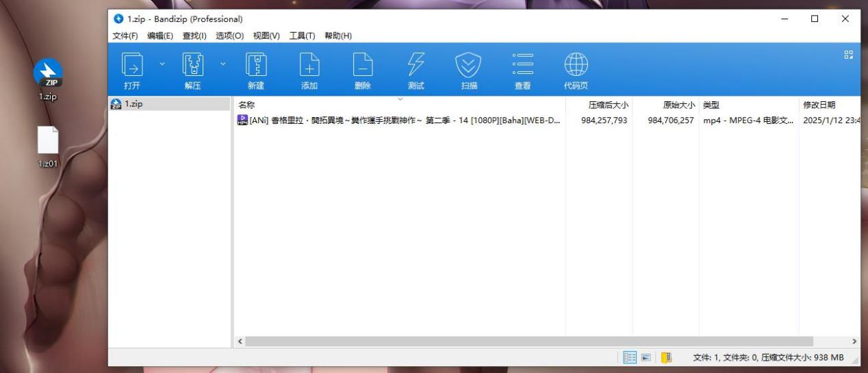
Task: Click the mp4 - MPEG-4 type cell
Action: pos(748,120)
